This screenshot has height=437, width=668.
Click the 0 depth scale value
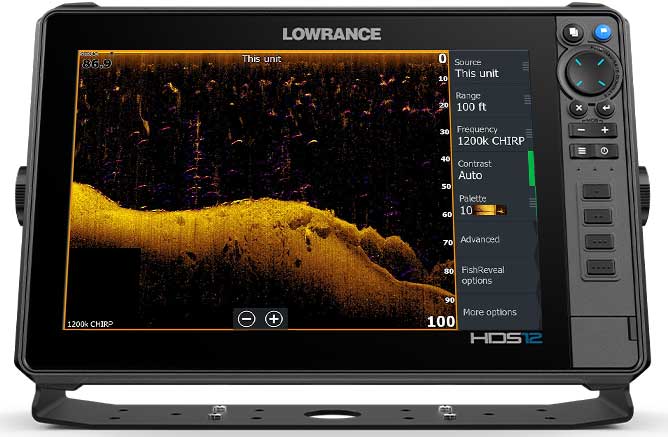(443, 58)
